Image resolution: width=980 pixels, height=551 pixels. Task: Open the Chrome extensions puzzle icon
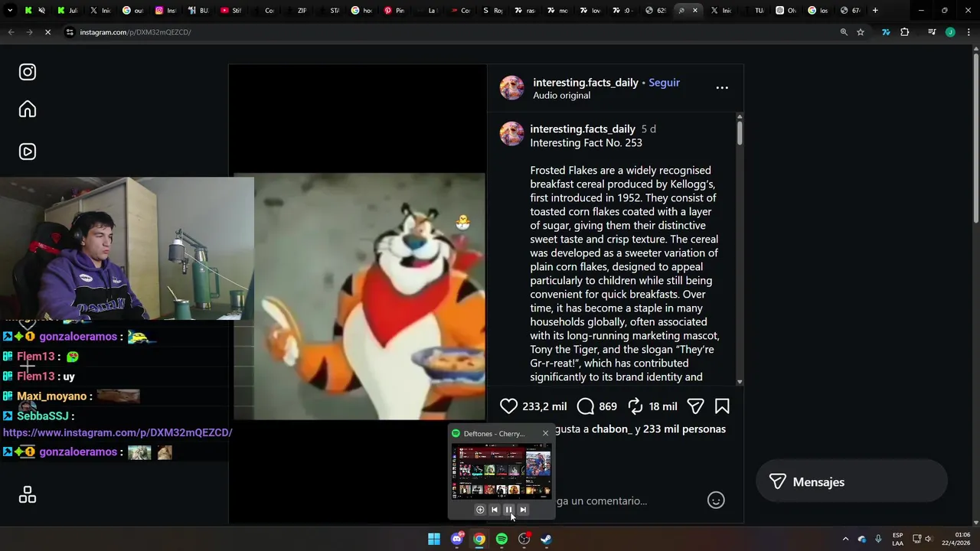pos(905,32)
